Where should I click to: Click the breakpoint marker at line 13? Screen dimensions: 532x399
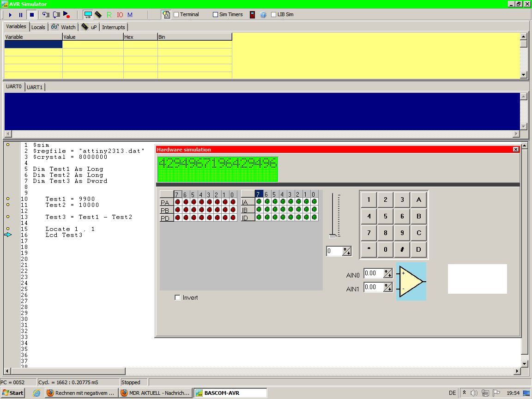[x=8, y=217]
